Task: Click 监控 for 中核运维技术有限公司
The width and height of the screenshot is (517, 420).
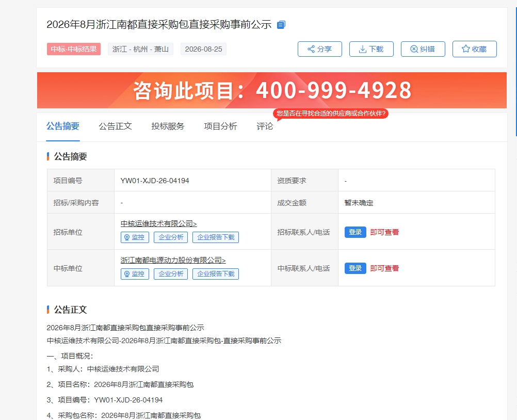Action: click(135, 237)
